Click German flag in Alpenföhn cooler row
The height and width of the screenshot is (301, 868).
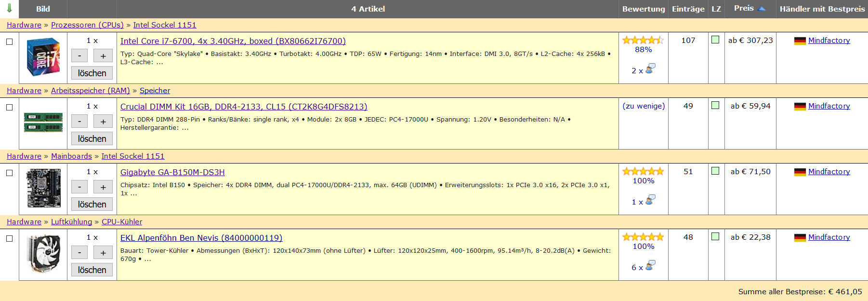(800, 238)
